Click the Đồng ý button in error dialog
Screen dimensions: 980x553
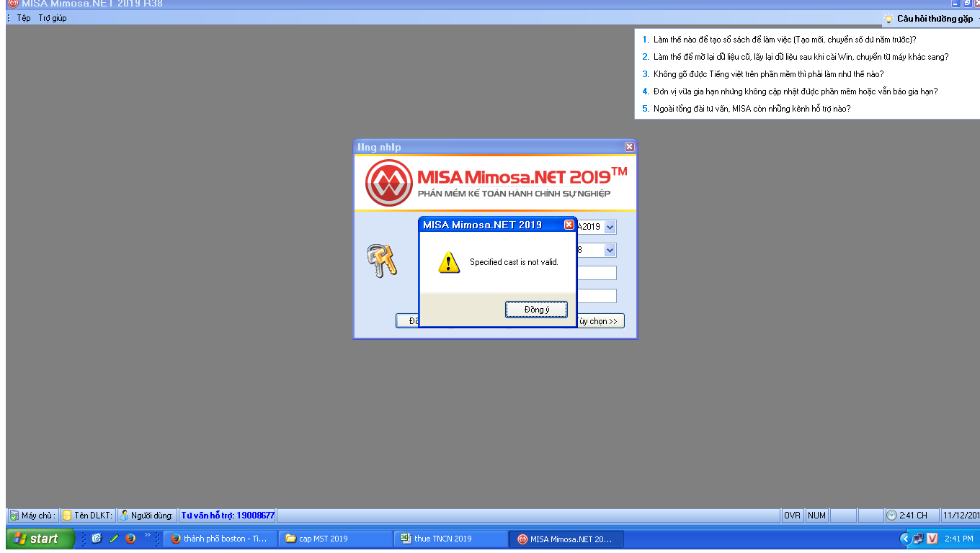[x=536, y=310]
